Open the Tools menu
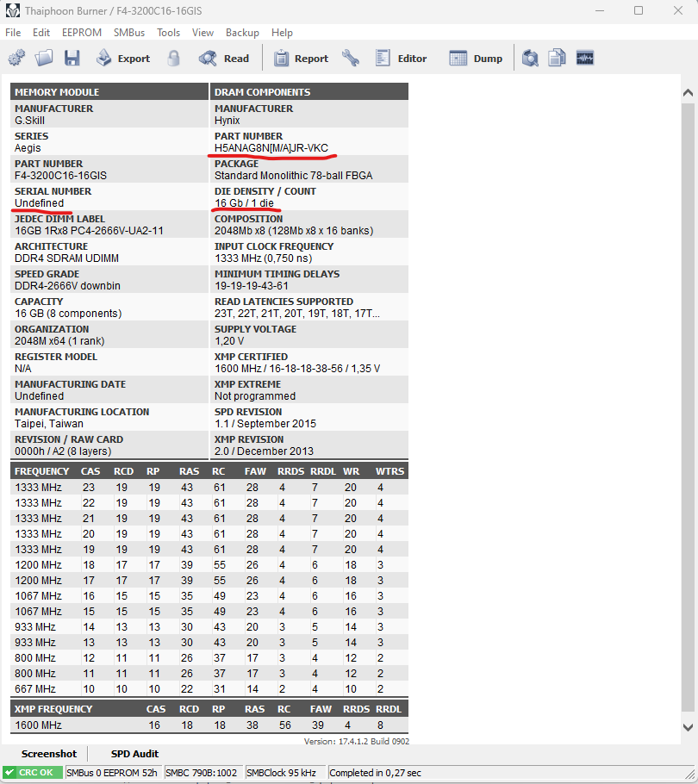The image size is (698, 784). [169, 33]
